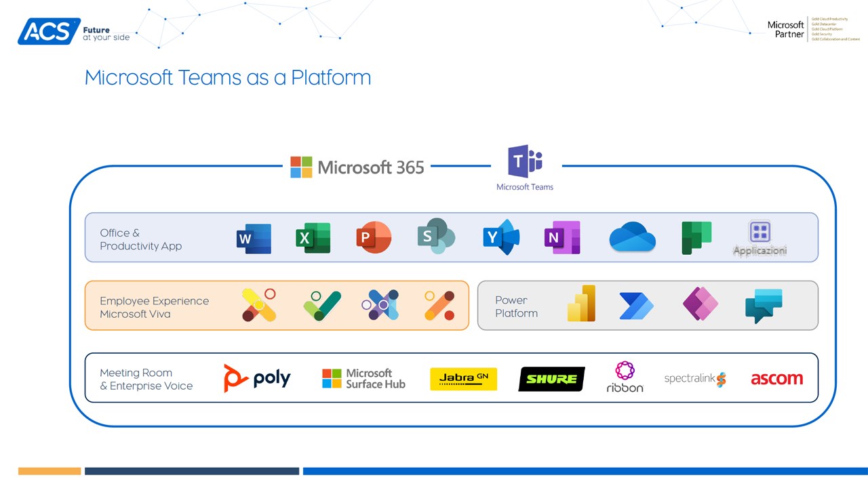Click the Power Apps icon
Viewport: 868px width, 488px height.
[700, 304]
